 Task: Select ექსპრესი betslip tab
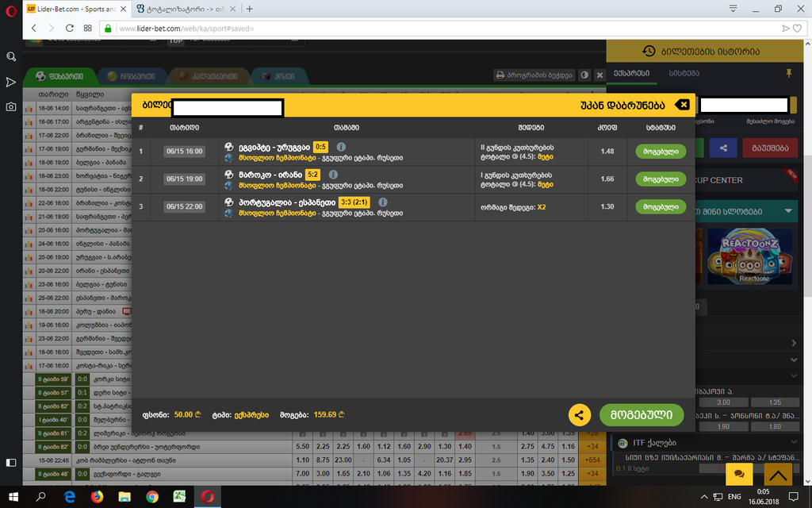coord(631,73)
